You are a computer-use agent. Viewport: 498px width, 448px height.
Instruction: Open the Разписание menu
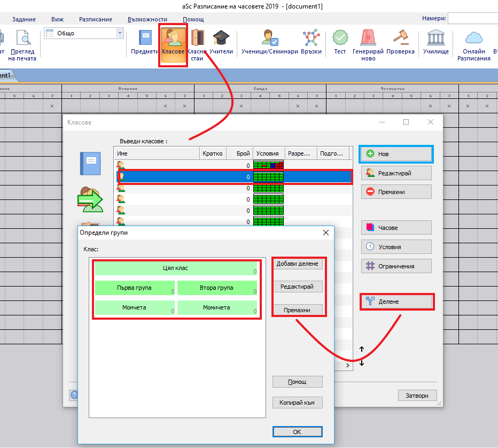tap(95, 19)
